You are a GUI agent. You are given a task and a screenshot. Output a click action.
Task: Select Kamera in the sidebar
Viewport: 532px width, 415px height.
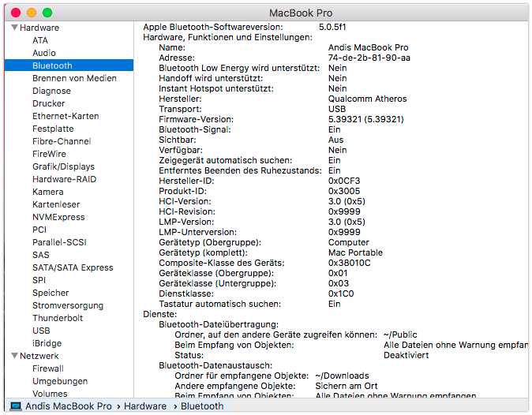pos(48,192)
